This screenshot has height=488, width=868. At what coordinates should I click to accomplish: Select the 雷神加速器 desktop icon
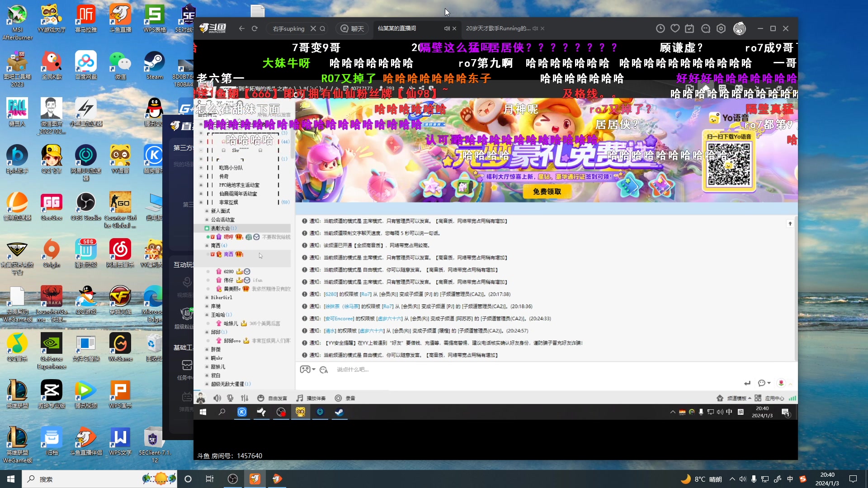[x=17, y=206]
